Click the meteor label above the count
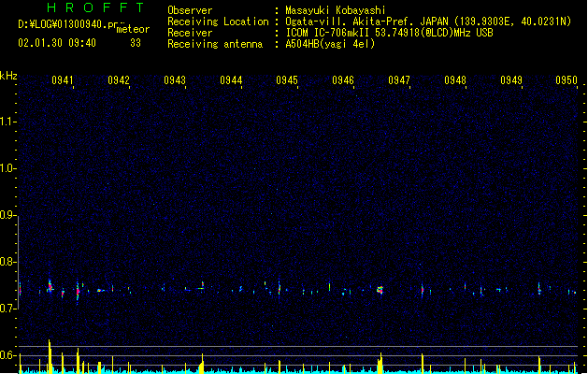588x374 pixels. click(x=133, y=29)
